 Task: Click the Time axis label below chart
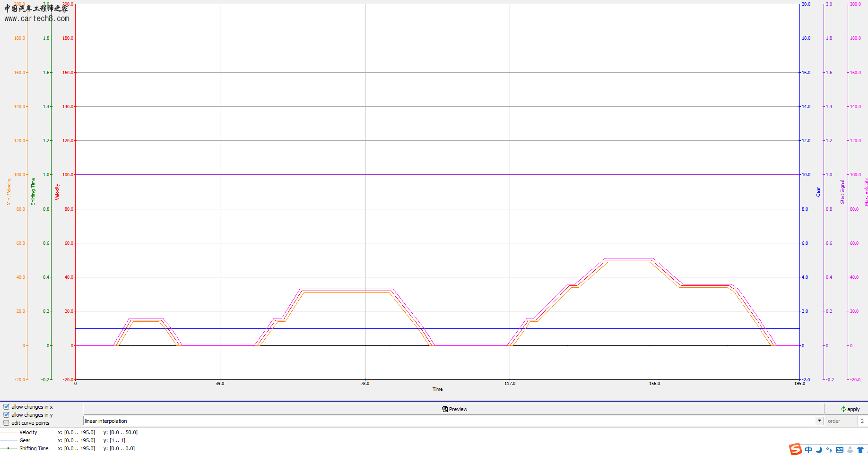(437, 389)
